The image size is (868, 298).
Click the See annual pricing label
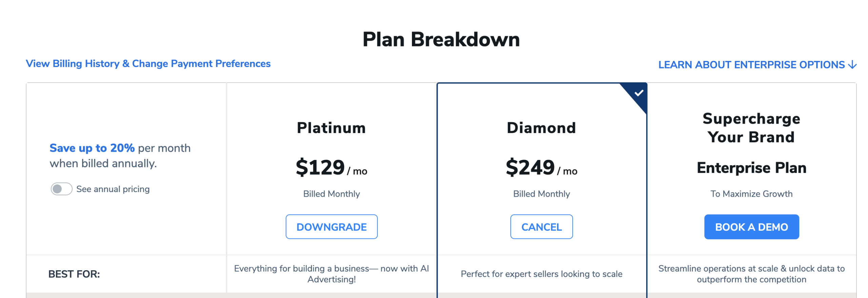(x=113, y=189)
